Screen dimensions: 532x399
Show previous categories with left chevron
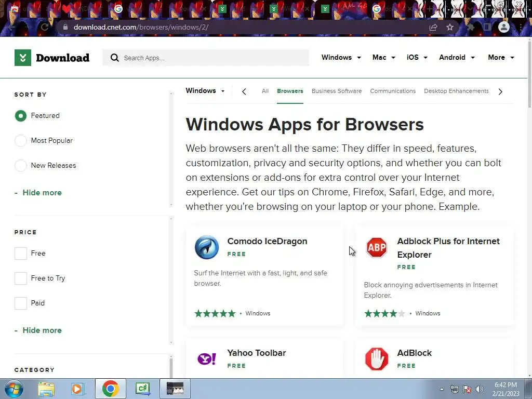(244, 91)
